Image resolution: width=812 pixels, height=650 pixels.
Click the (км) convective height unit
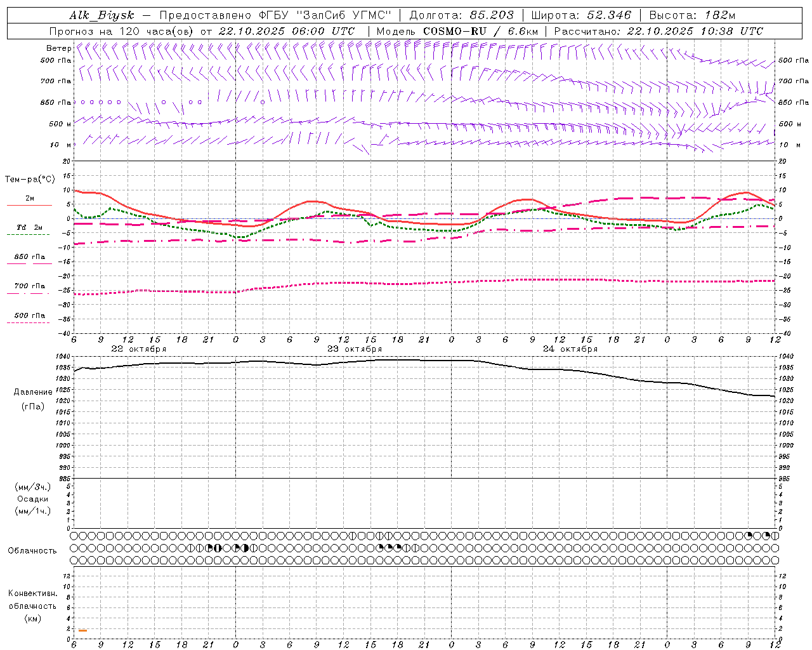tap(33, 618)
